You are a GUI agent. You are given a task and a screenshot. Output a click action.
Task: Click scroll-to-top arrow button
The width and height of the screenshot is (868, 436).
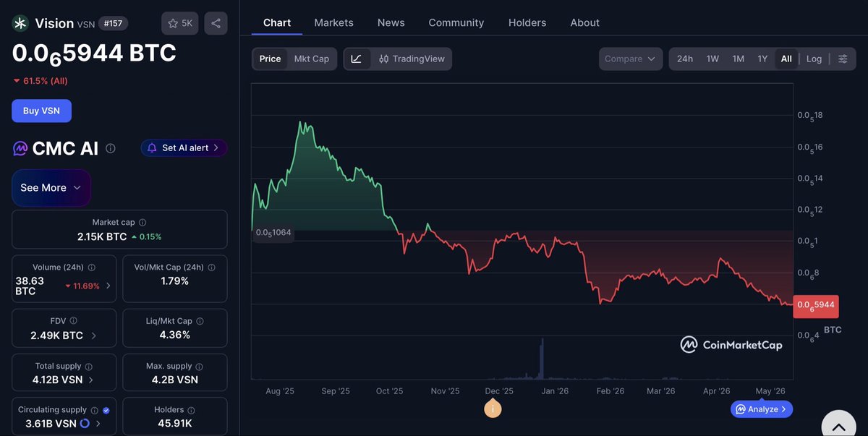tap(839, 425)
